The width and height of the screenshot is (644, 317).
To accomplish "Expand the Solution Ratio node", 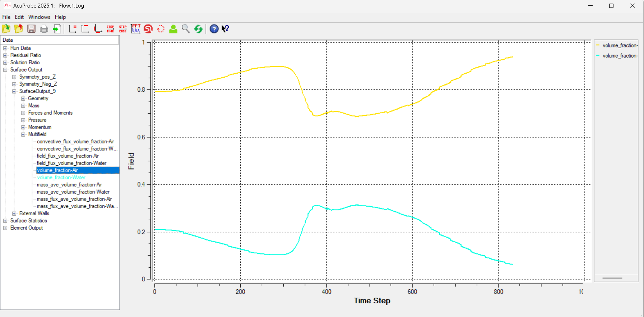I will [5, 63].
